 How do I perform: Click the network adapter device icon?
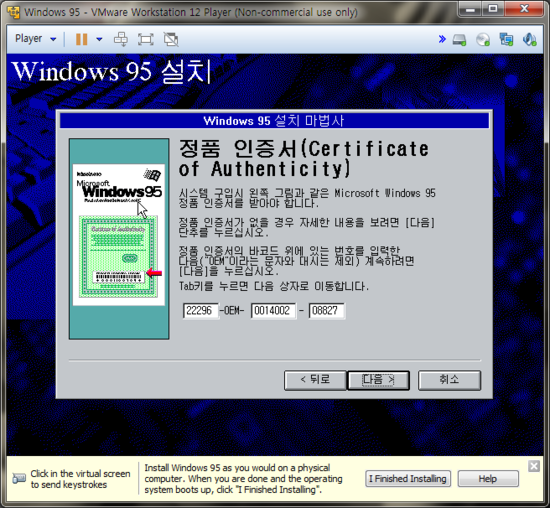click(506, 40)
